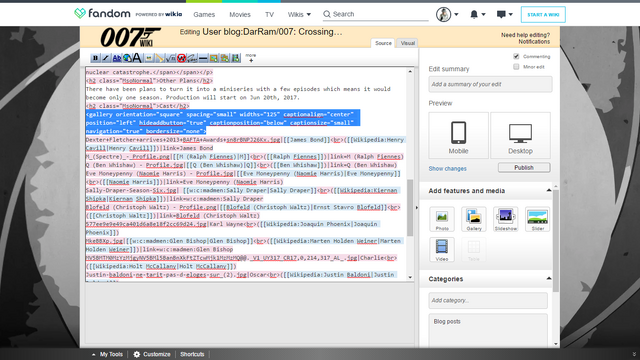
Task: Insert signature with timestamp icon
Action: 192,58
